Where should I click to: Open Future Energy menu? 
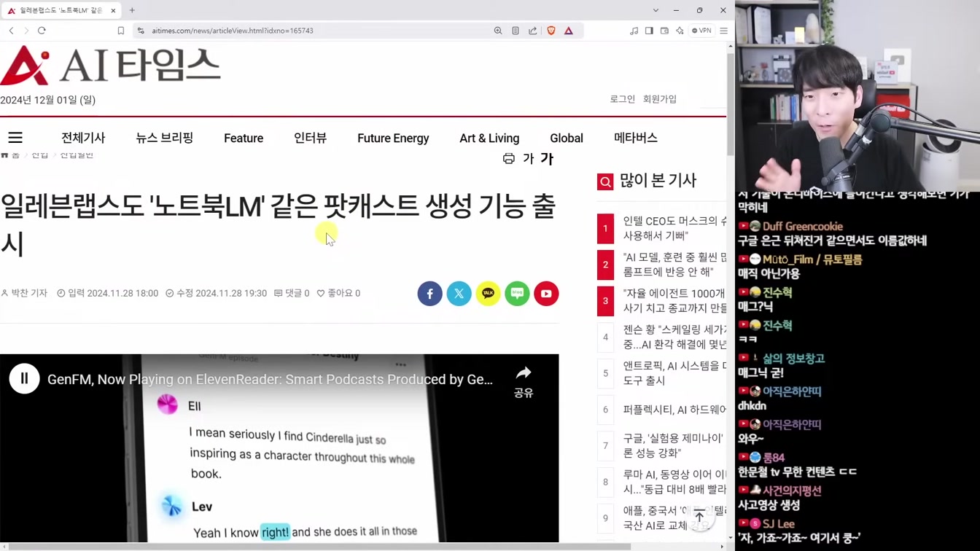pyautogui.click(x=393, y=138)
